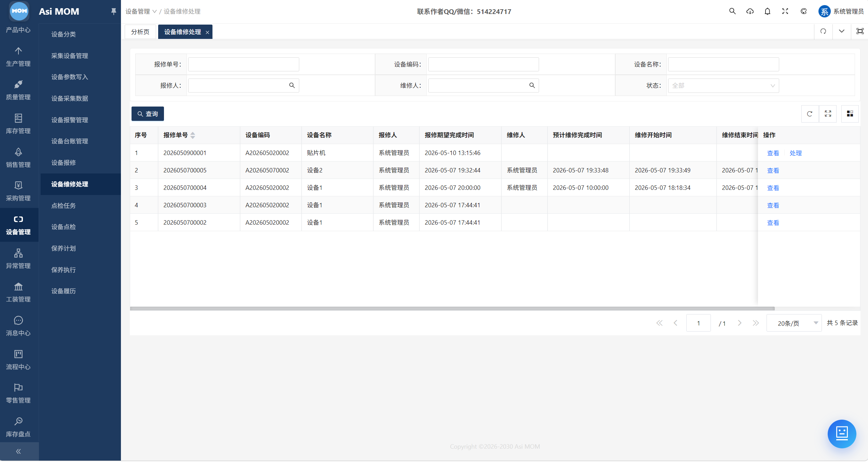Pin the sidebar using the pushpin icon

click(113, 11)
